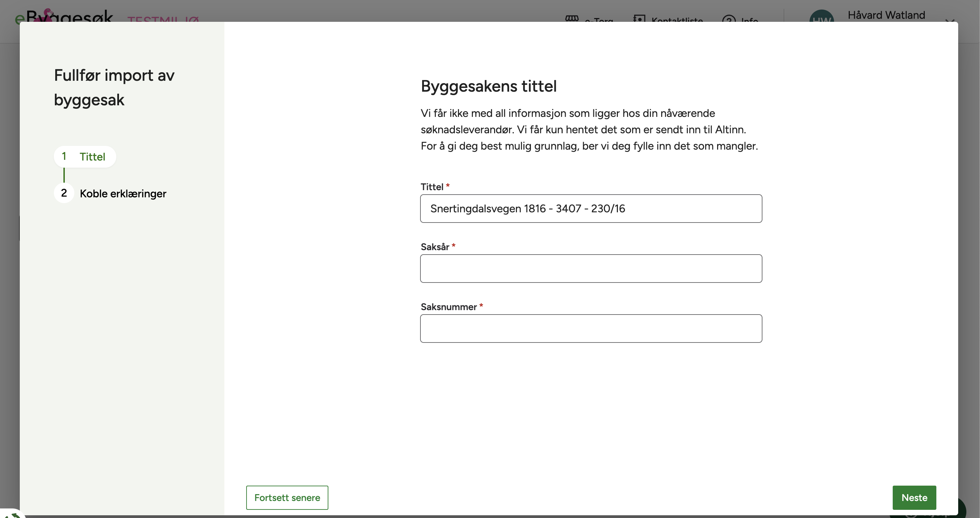980x518 pixels.
Task: Open user menu via Håvard Watland name
Action: (x=886, y=15)
